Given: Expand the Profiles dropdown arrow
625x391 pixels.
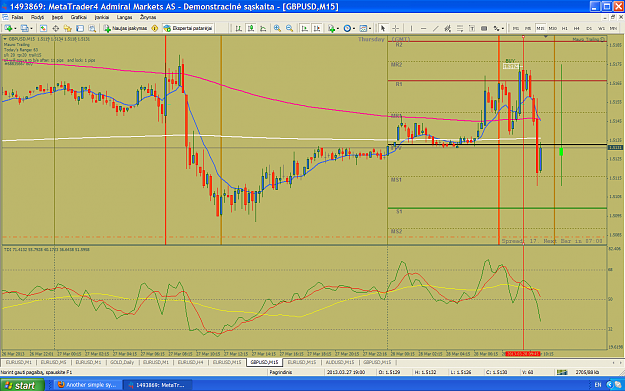Looking at the screenshot, I should (31, 29).
